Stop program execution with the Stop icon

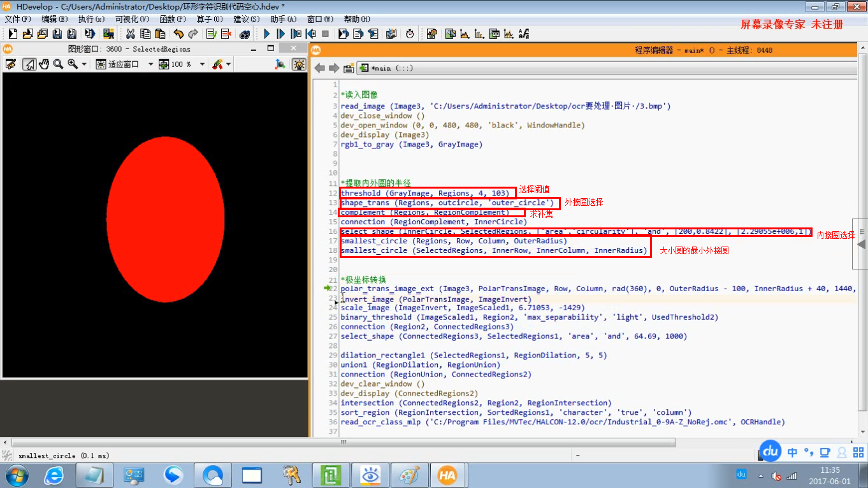pyautogui.click(x=326, y=34)
